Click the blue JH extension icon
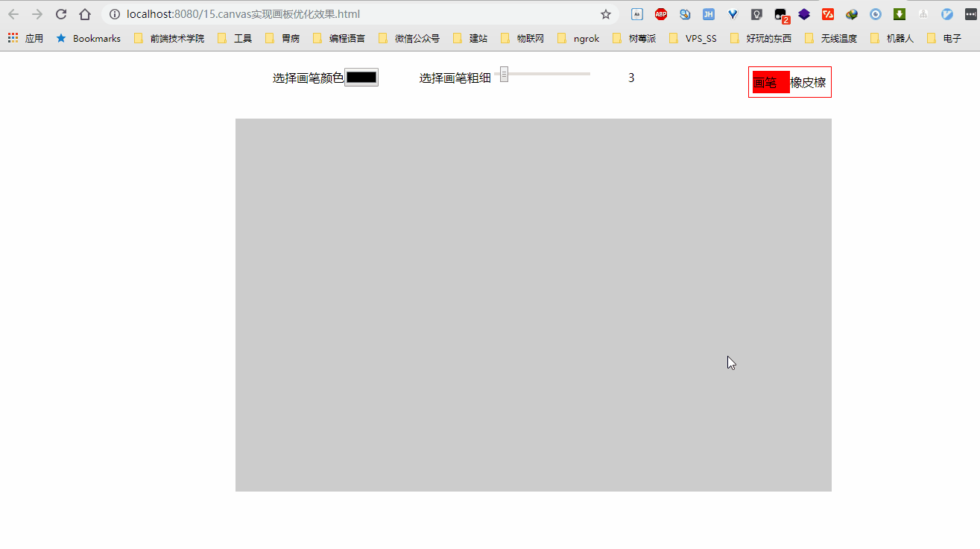 [x=709, y=13]
